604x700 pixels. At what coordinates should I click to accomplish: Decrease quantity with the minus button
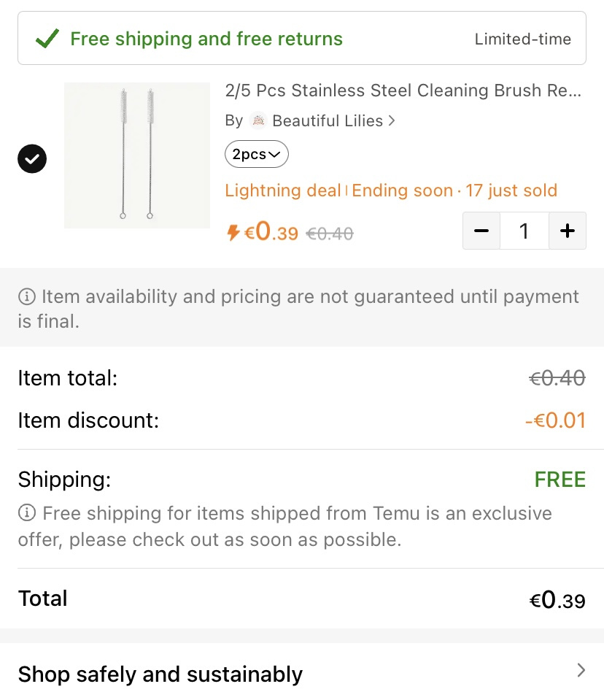481,231
